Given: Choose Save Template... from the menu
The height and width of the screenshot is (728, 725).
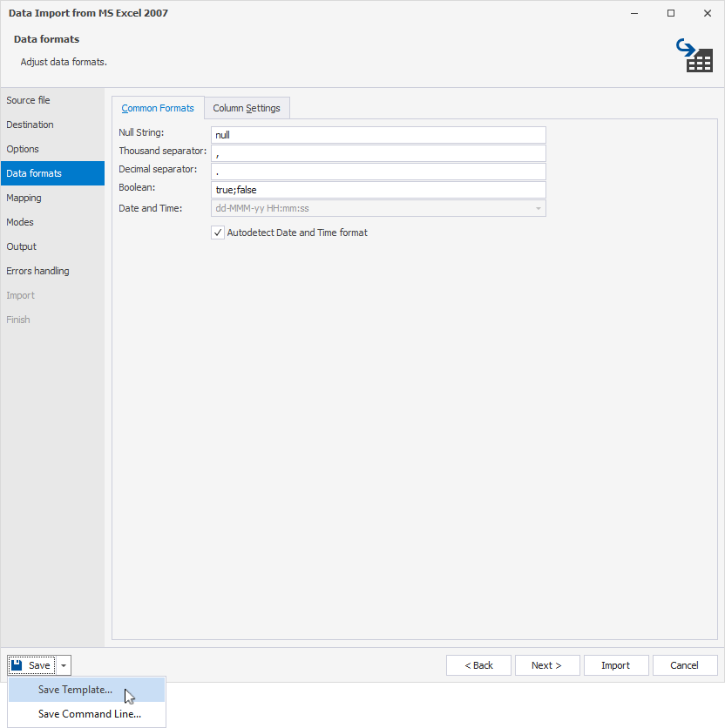Looking at the screenshot, I should coord(87,690).
